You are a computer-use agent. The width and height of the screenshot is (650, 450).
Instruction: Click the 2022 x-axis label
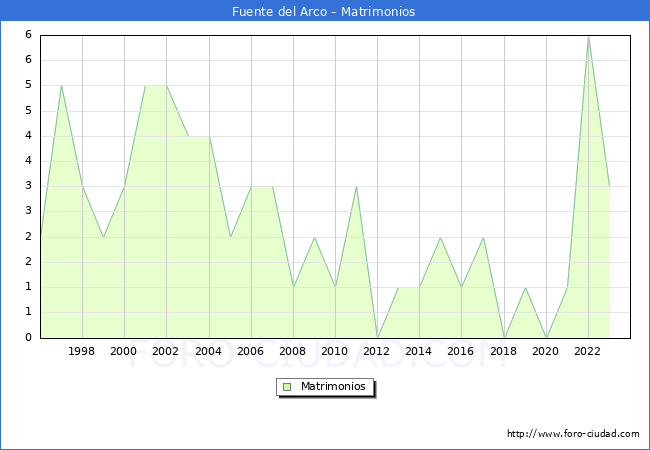coord(587,351)
